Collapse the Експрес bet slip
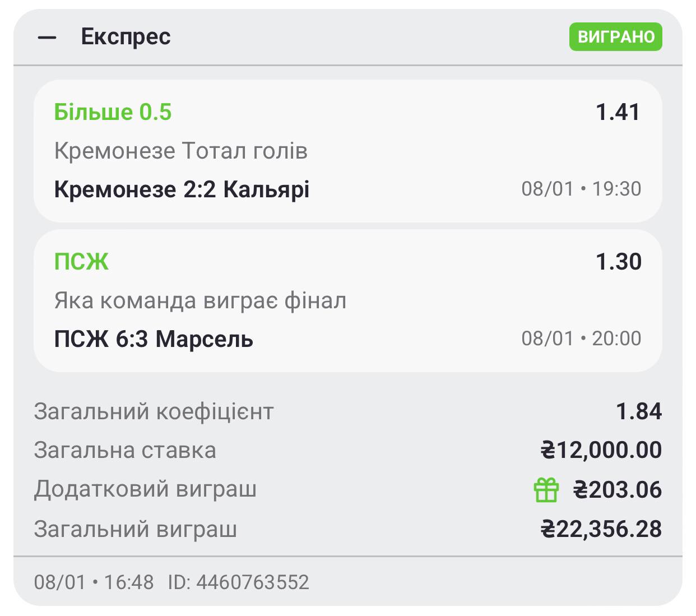Viewport: 696px width, 616px height. point(47,38)
